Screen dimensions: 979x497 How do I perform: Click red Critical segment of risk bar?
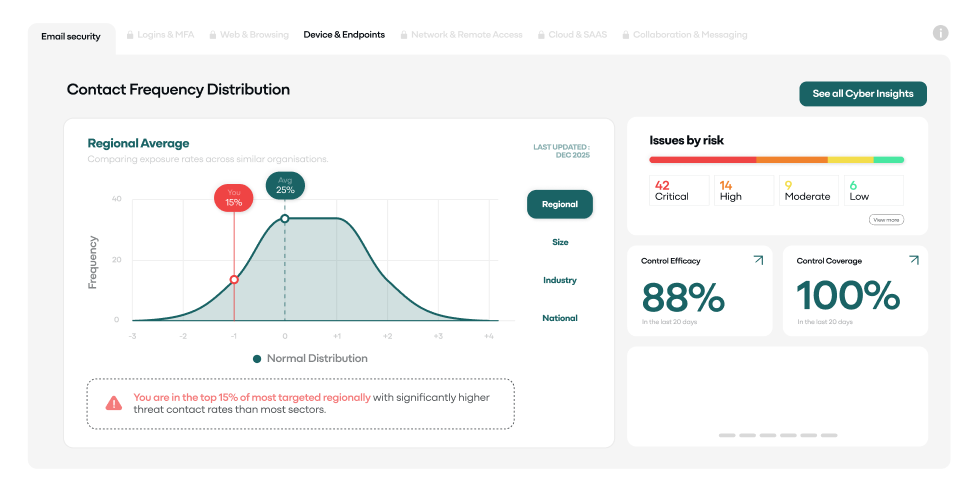pos(702,159)
